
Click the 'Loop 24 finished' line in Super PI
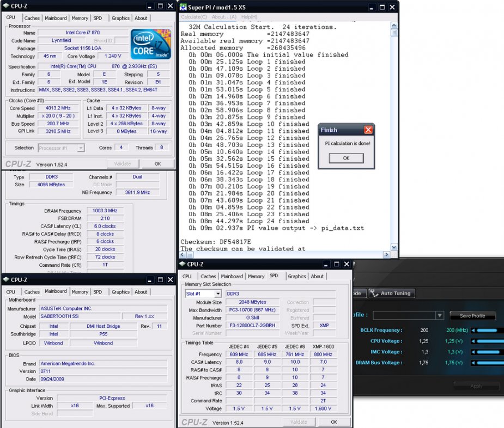tap(249, 221)
